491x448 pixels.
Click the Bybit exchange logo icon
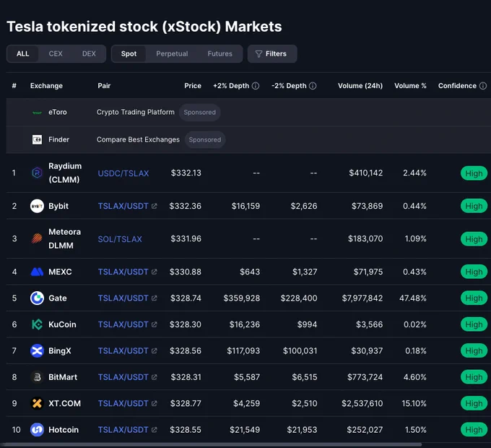coord(37,206)
